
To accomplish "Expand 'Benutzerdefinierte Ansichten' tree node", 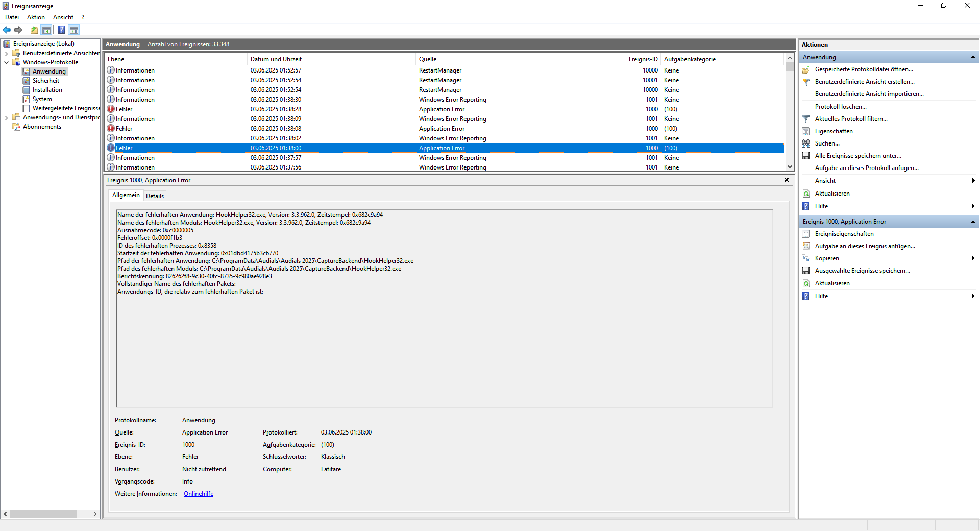I will (6, 53).
